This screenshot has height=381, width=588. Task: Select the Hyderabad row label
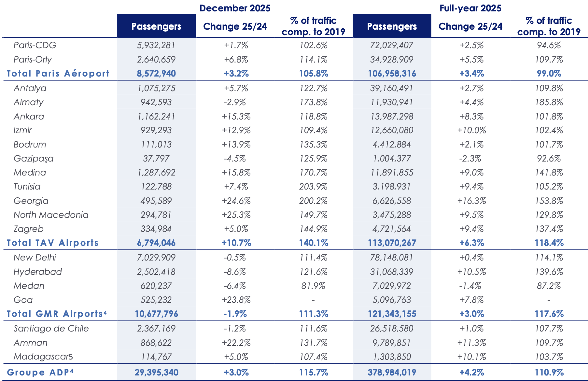[x=37, y=272]
